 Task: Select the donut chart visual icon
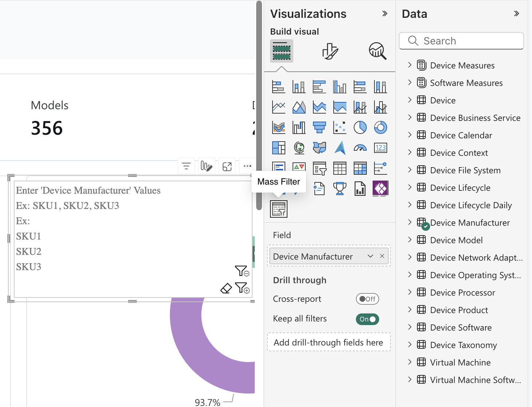pyautogui.click(x=381, y=127)
